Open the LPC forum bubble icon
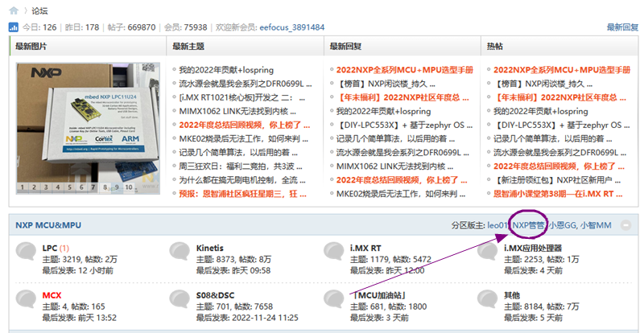644x333 pixels. pyautogui.click(x=26, y=251)
